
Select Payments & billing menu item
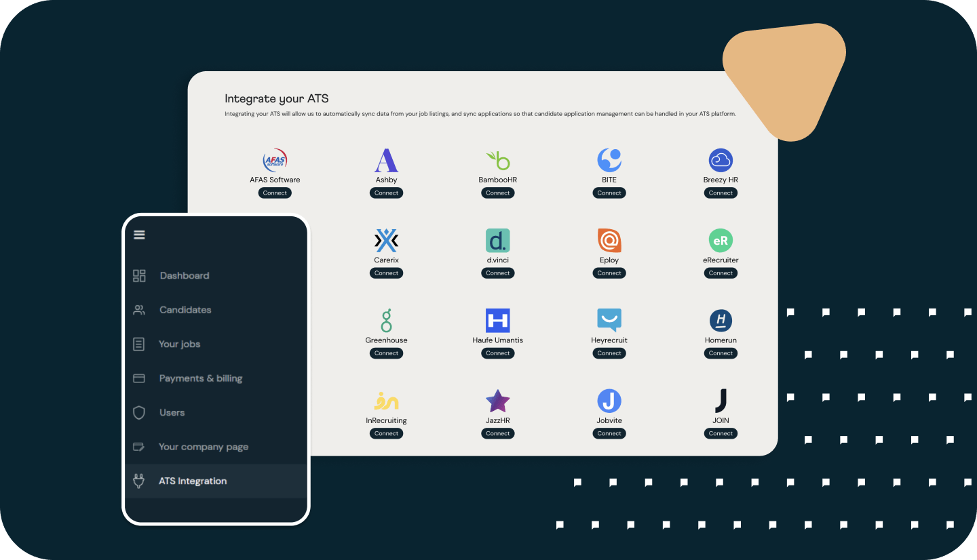217,378
